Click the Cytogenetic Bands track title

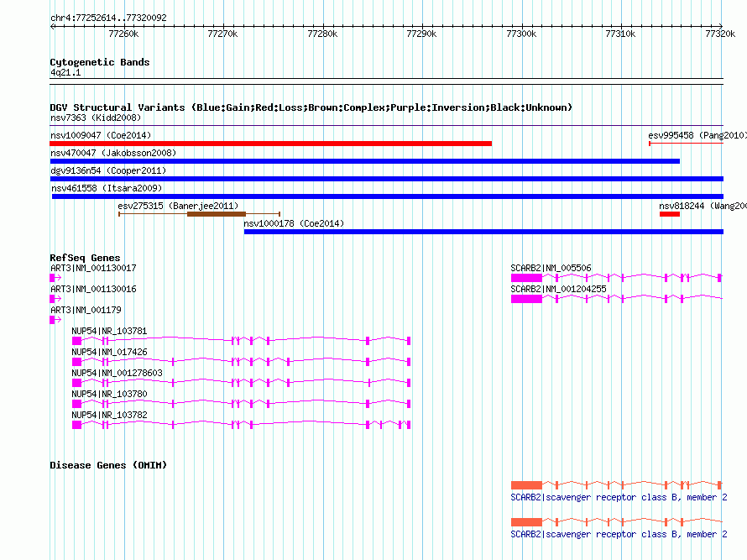click(100, 62)
